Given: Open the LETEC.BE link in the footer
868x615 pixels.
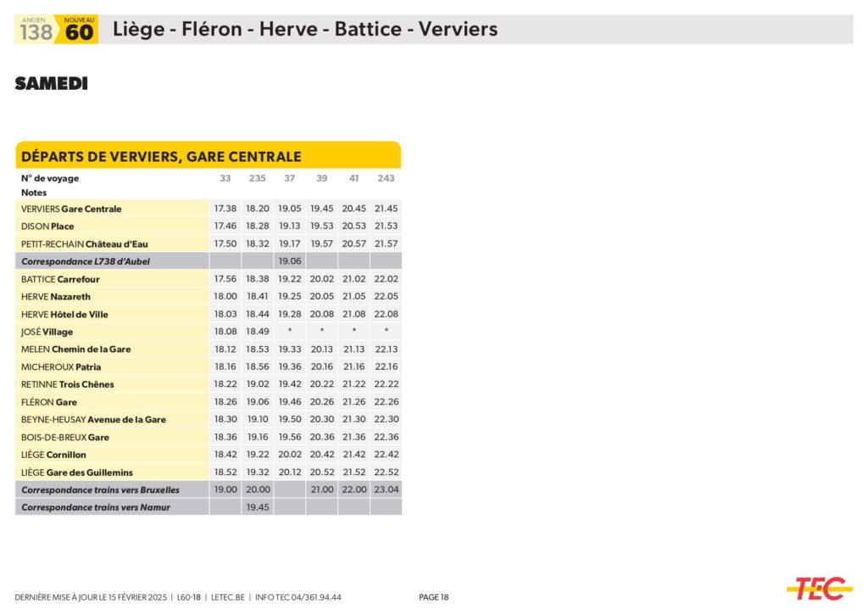Looking at the screenshot, I should pos(227,597).
